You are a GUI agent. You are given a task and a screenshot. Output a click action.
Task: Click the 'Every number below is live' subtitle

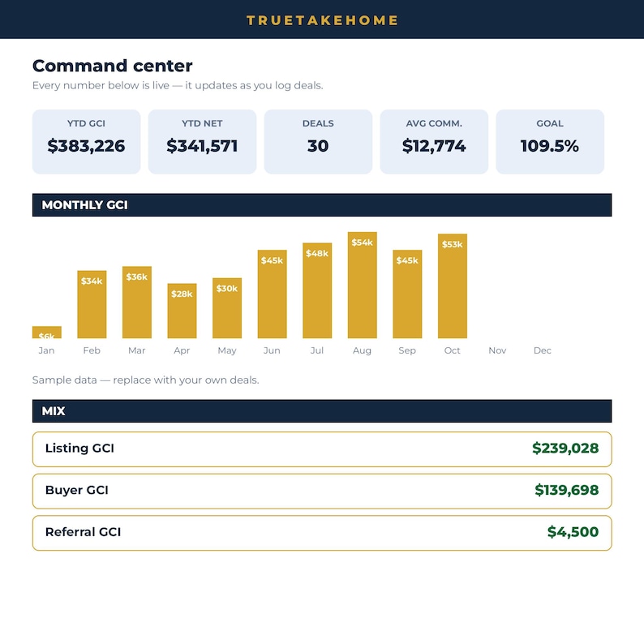coord(178,85)
